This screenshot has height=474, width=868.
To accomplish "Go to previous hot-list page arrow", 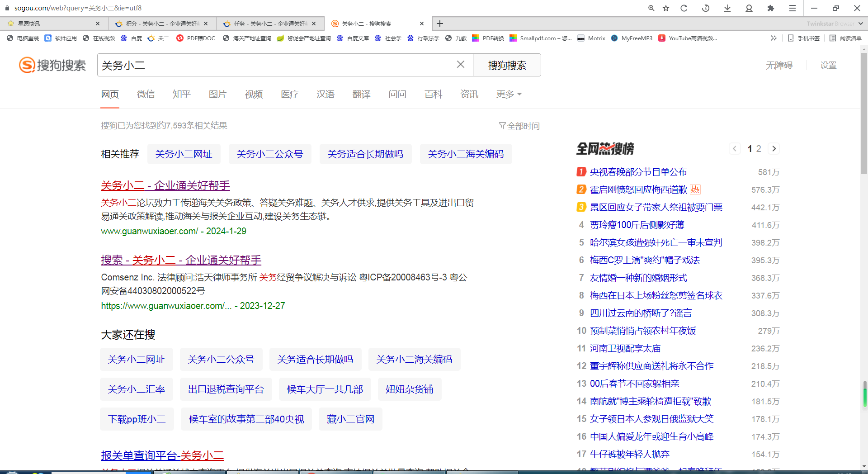I will (x=735, y=148).
